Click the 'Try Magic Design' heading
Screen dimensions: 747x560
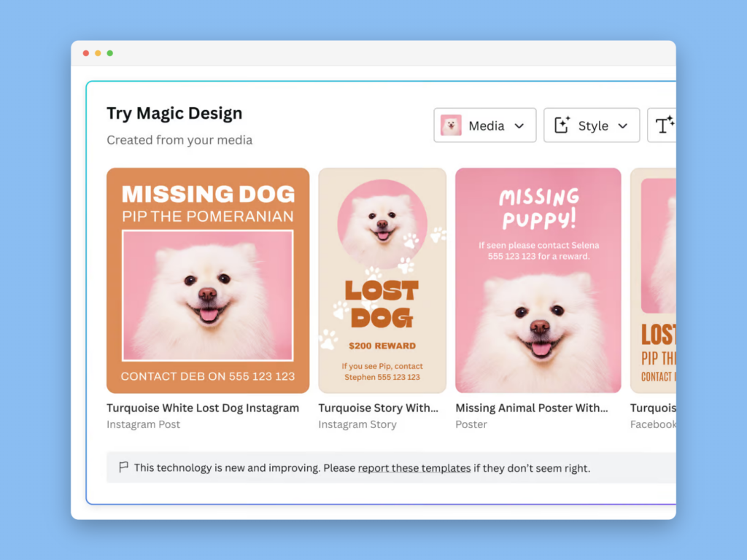[x=174, y=114]
